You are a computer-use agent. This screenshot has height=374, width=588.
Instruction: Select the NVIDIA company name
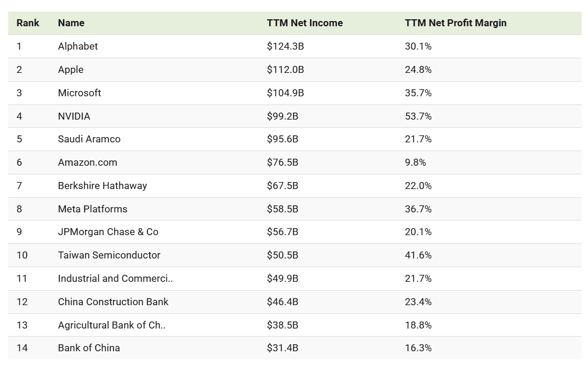pyautogui.click(x=74, y=116)
